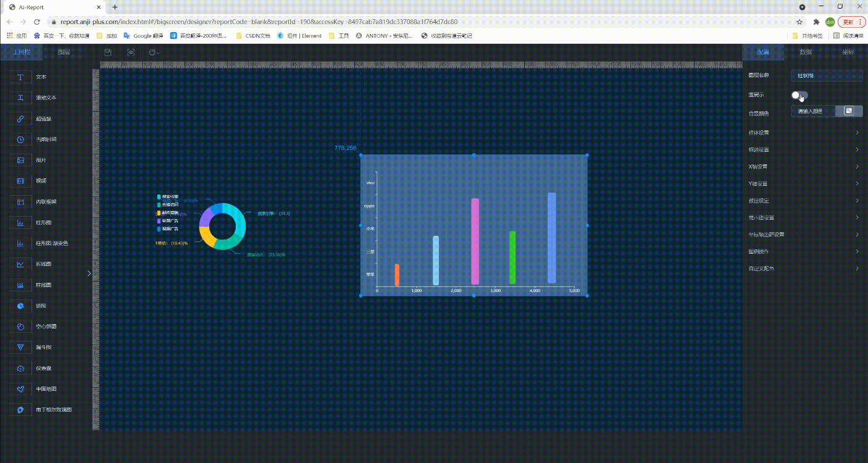Expand the 坐标轴边距设置 axis margin section
This screenshot has height=463, width=868.
[803, 235]
